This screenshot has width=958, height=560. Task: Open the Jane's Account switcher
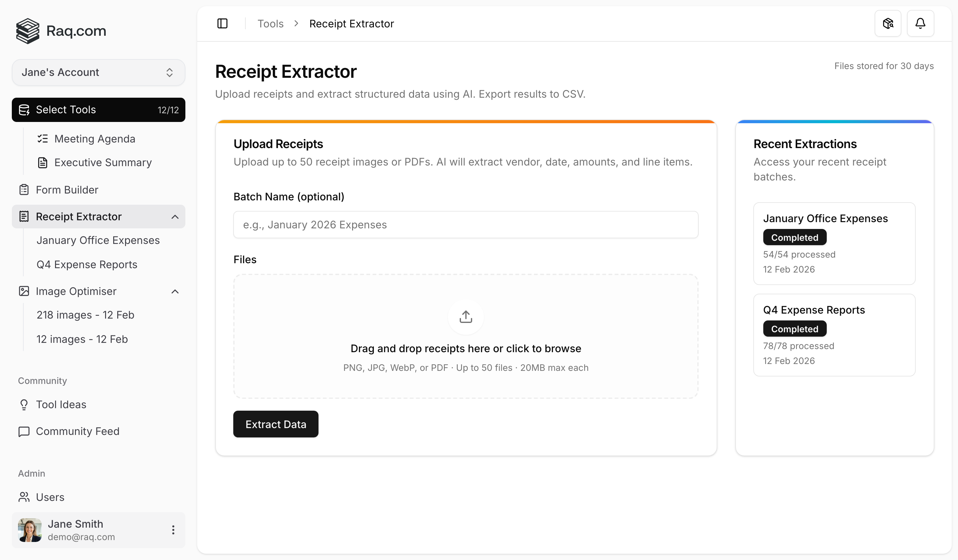98,72
